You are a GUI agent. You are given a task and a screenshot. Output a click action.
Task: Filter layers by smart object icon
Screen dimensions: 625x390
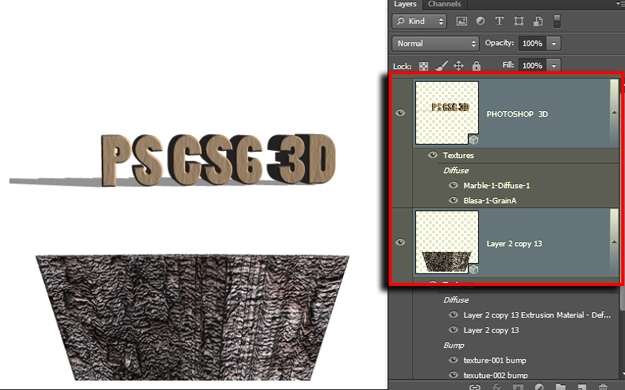coord(538,21)
